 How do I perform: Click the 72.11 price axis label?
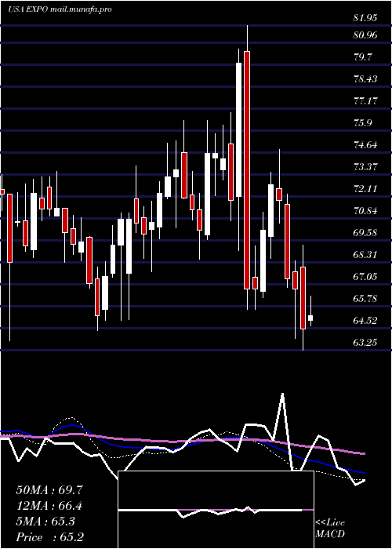pos(365,189)
